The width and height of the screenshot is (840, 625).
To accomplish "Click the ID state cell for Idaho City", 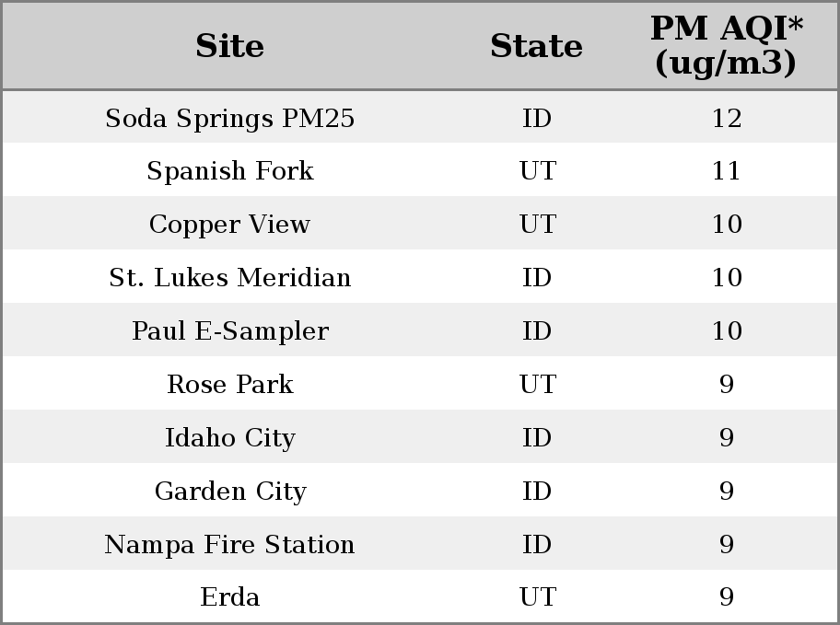I will coord(537,437).
